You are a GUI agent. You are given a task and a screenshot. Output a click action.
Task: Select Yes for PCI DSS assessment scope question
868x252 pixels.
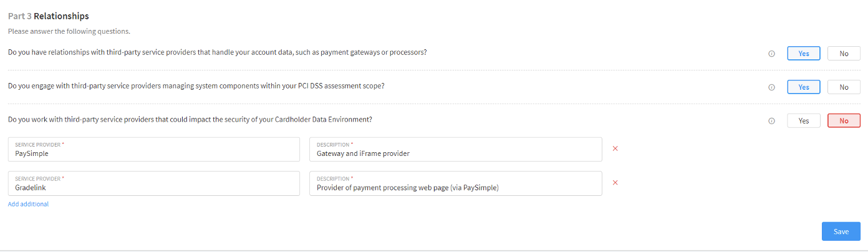pyautogui.click(x=804, y=87)
